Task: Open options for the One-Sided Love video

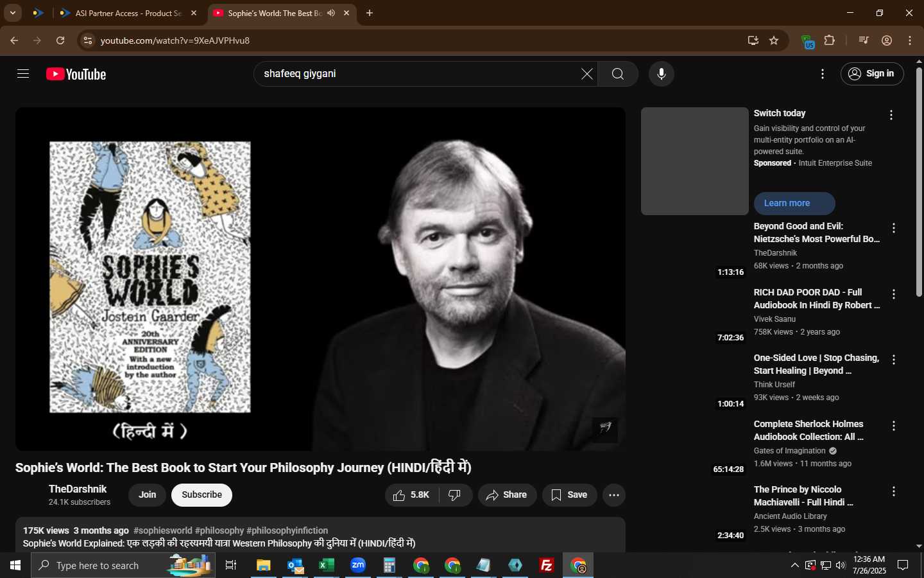Action: (x=893, y=360)
